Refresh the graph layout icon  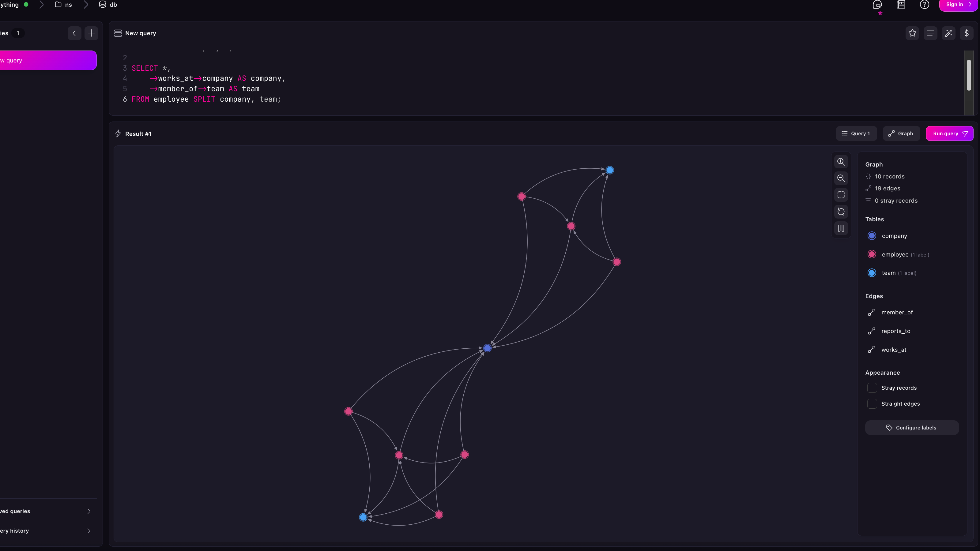[841, 212]
